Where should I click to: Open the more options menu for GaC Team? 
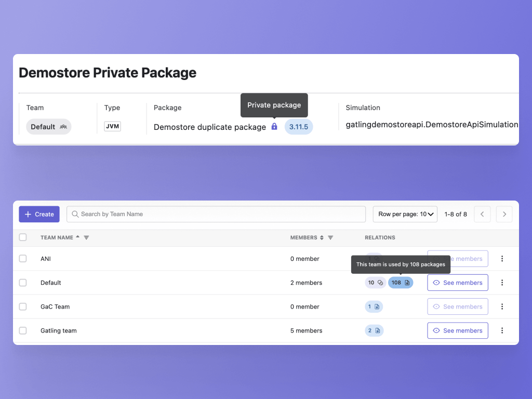[502, 307]
